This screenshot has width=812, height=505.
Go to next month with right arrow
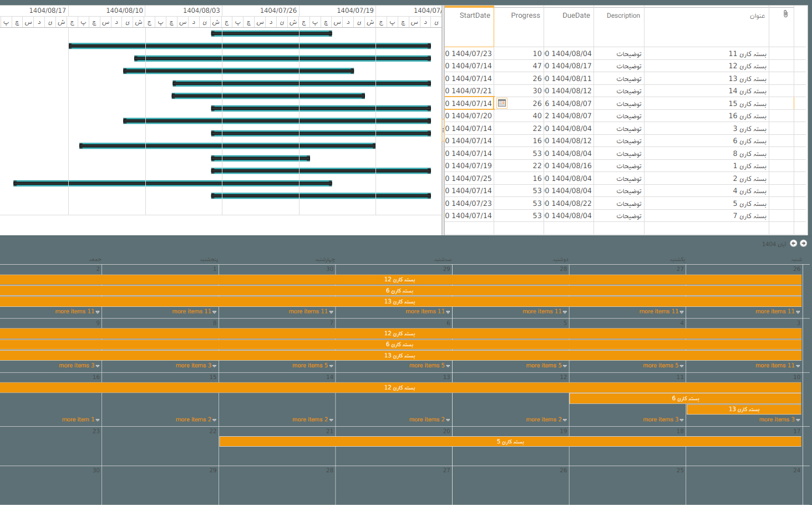coord(803,244)
